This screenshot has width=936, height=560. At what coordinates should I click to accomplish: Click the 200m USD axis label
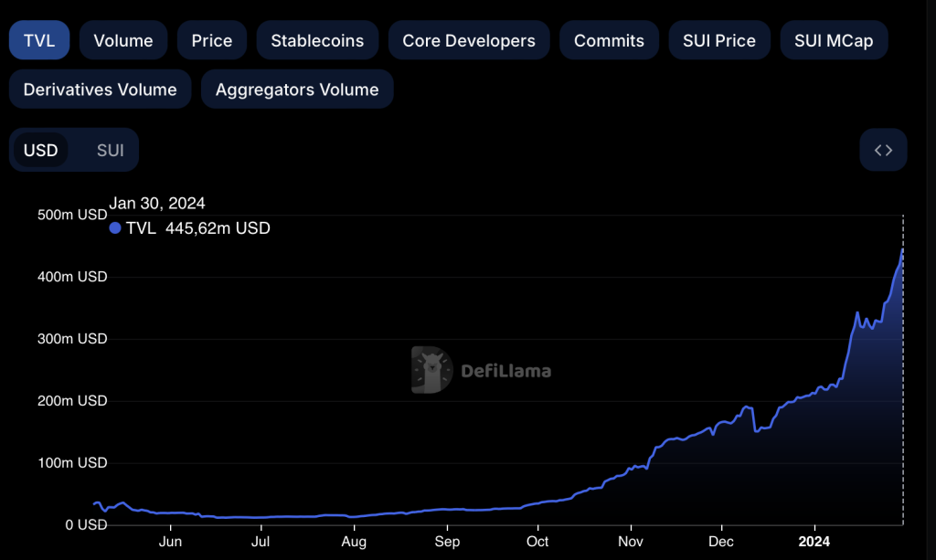pos(72,401)
